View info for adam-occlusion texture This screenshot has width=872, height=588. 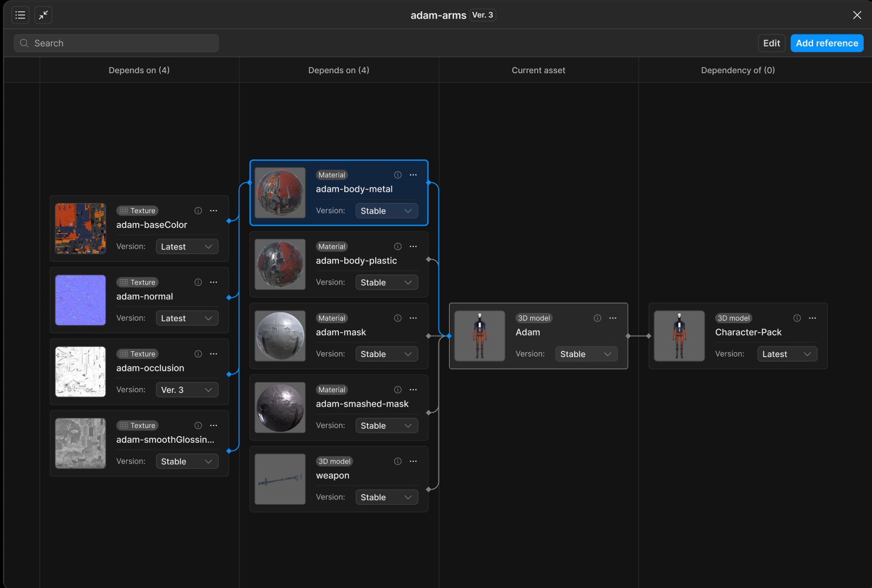[x=198, y=354]
